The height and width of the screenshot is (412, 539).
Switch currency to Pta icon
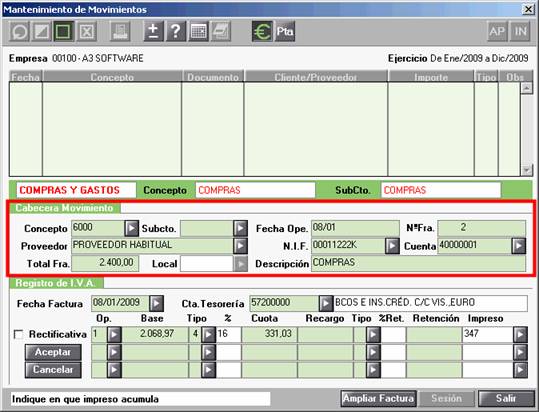click(285, 32)
